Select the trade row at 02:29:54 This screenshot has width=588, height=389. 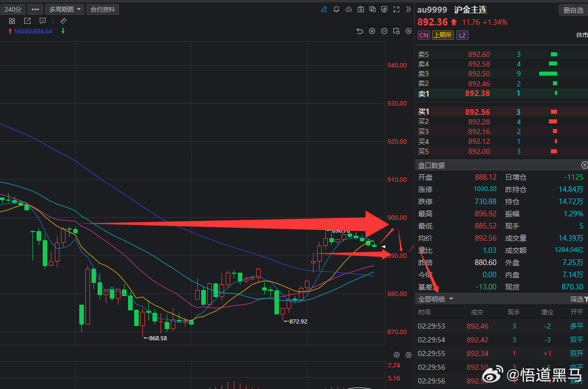[501, 340]
